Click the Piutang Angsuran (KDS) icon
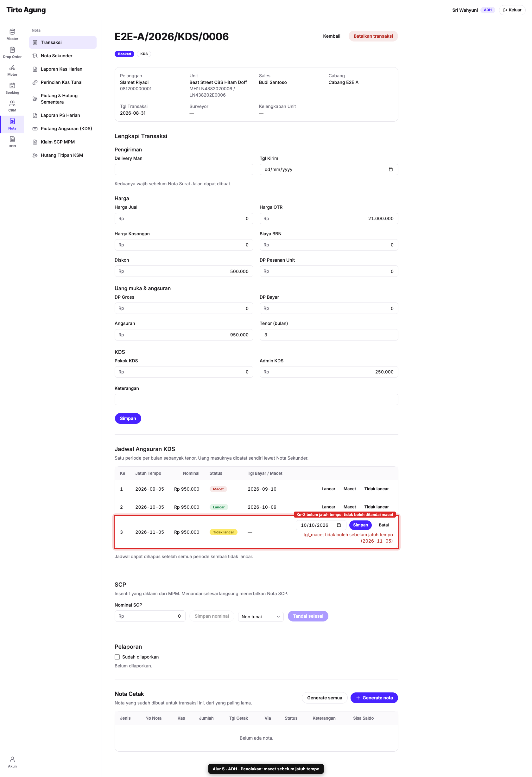 (x=35, y=129)
